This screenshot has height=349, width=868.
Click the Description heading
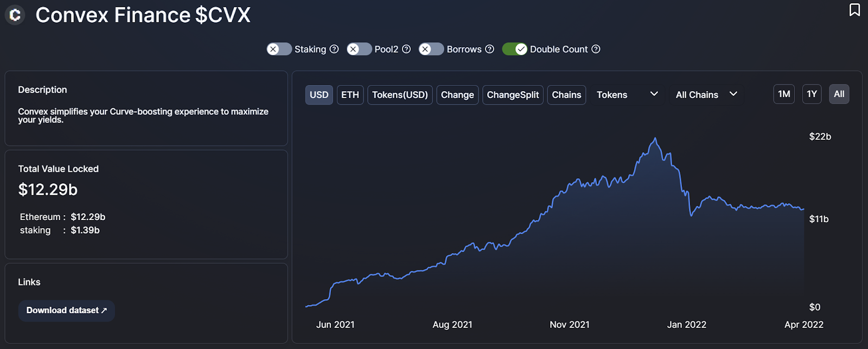tap(42, 89)
